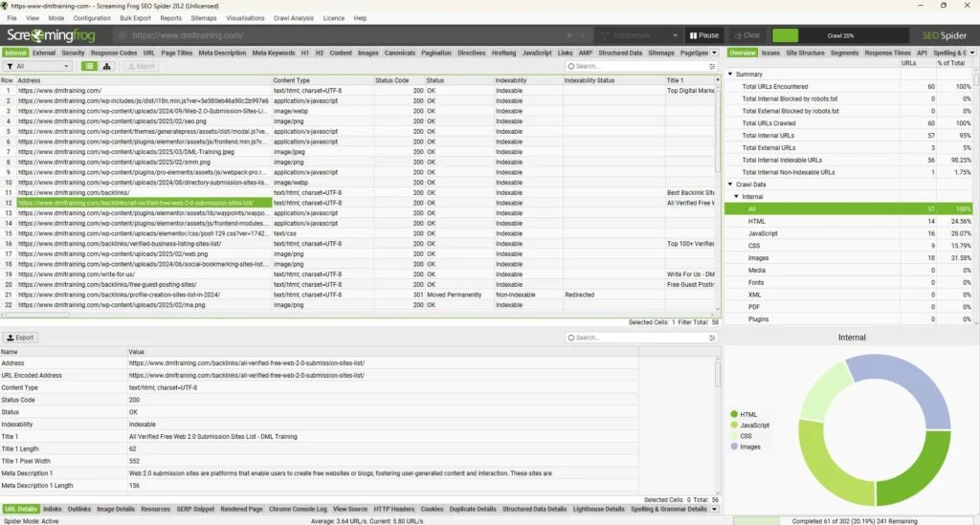Switch to tree view icon
980x525 pixels.
point(107,66)
